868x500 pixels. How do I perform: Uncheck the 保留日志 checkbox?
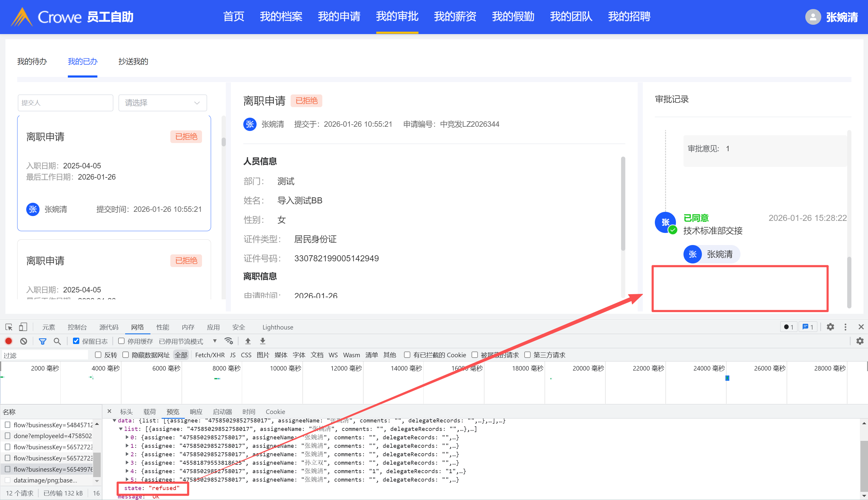(x=76, y=341)
